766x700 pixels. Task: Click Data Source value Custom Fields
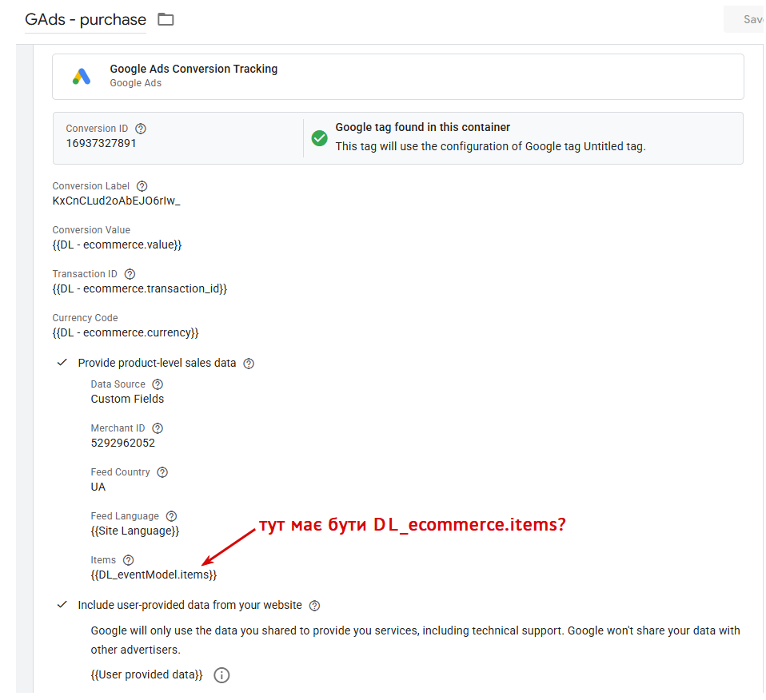coord(127,400)
